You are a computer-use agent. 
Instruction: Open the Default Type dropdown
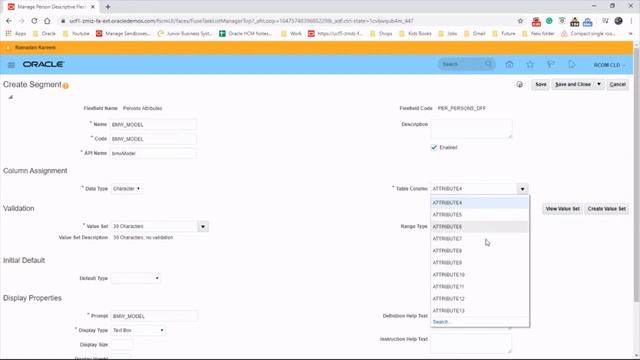point(136,278)
